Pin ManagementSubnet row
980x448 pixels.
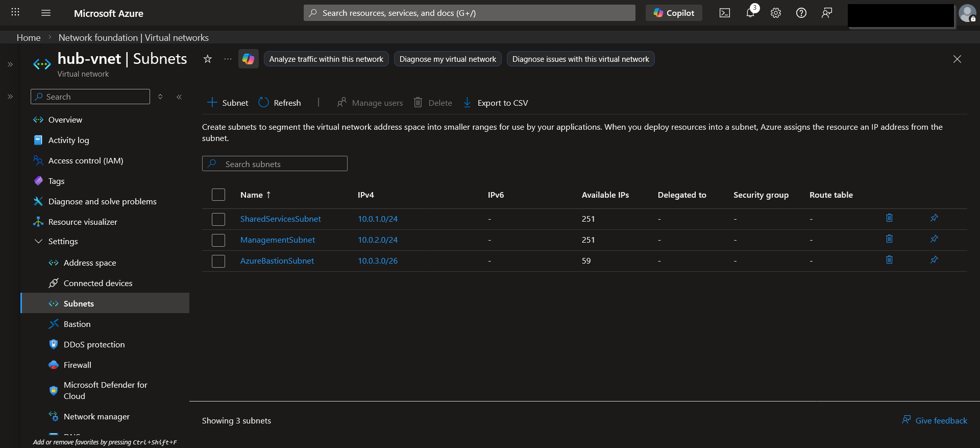tap(934, 239)
